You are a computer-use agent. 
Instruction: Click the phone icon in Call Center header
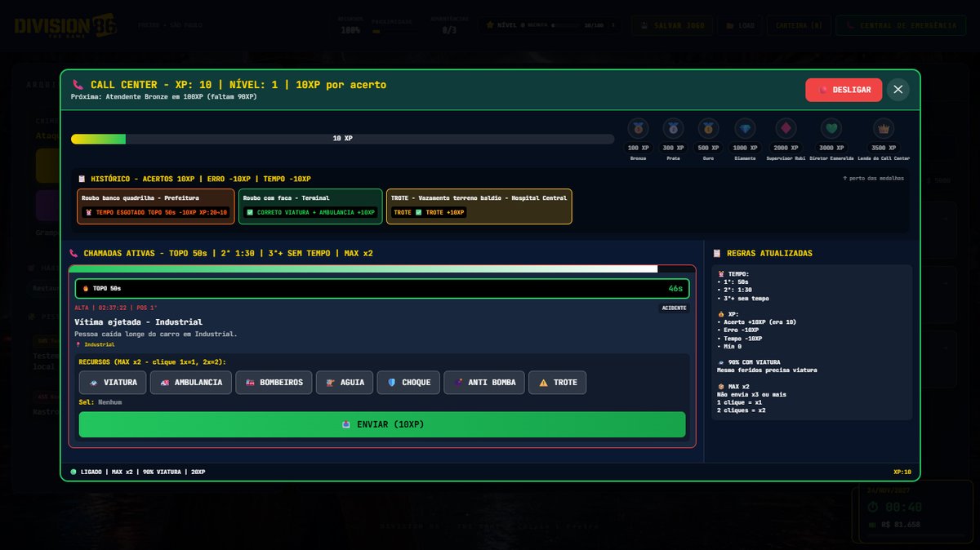click(x=78, y=85)
